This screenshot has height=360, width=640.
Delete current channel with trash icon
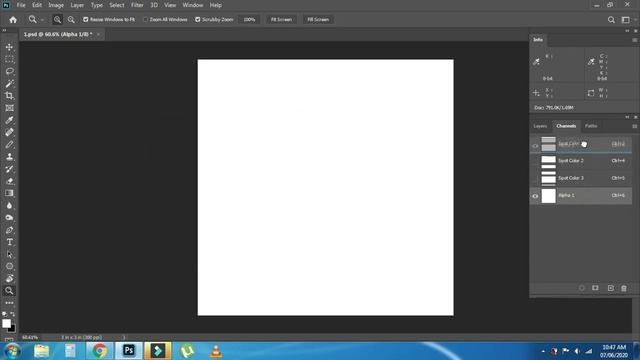624,288
